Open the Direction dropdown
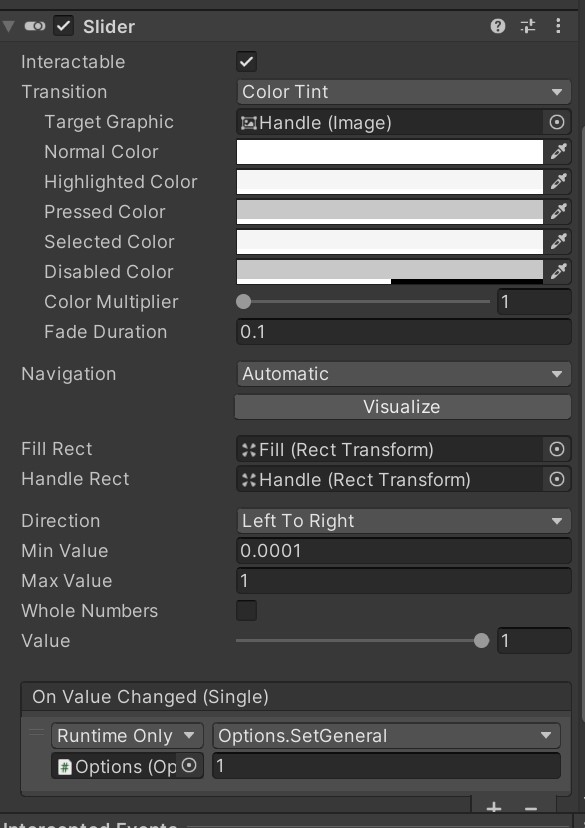This screenshot has height=828, width=585. (403, 520)
